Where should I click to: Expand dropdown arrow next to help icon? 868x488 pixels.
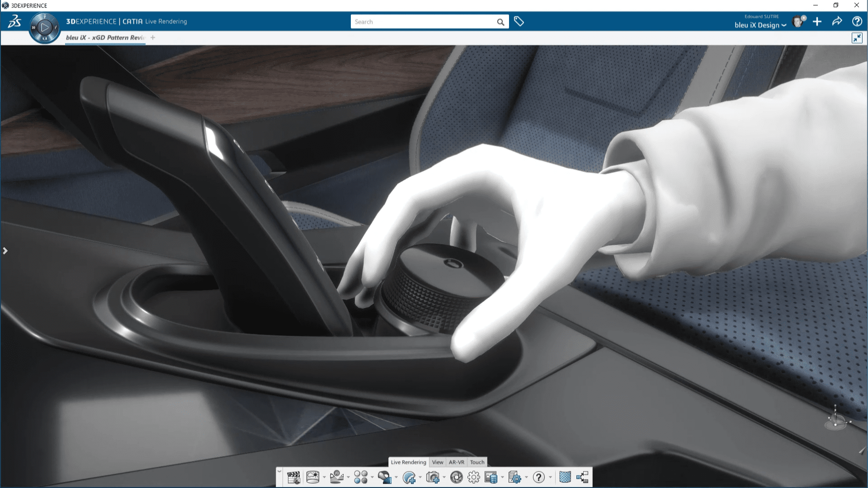[x=550, y=478]
